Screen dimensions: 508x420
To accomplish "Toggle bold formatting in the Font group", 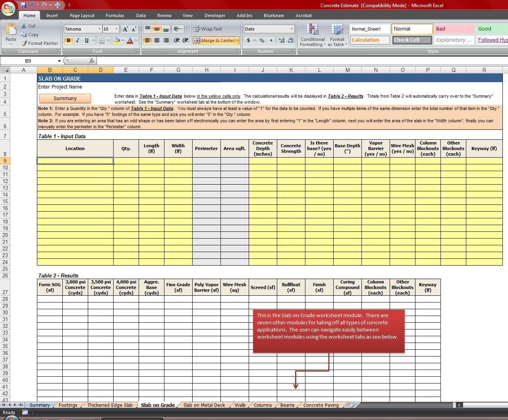I will [x=68, y=41].
